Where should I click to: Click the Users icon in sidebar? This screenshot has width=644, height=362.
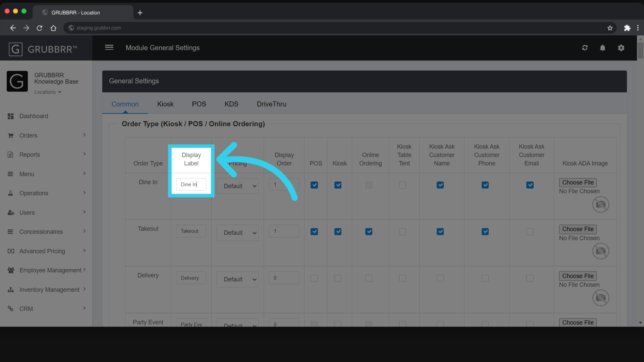tap(11, 213)
